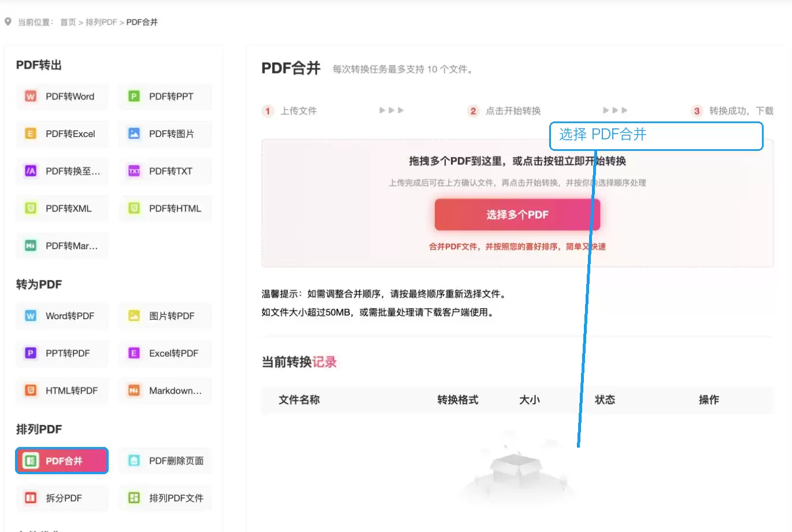
Task: Open 排列PDF in the breadcrumb path
Action: tap(101, 22)
